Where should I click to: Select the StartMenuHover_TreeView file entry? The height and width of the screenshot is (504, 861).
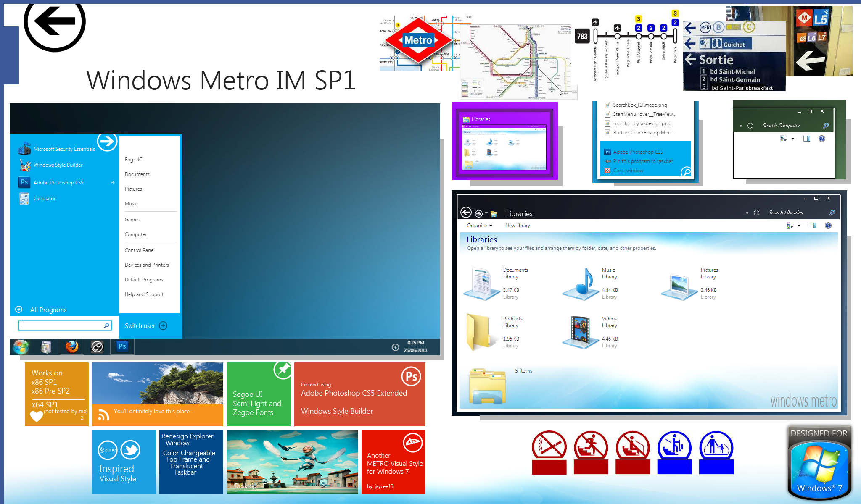(640, 114)
